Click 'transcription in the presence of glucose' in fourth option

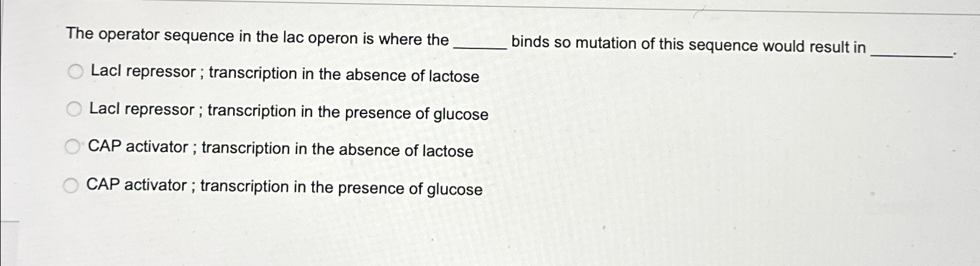tap(341, 187)
